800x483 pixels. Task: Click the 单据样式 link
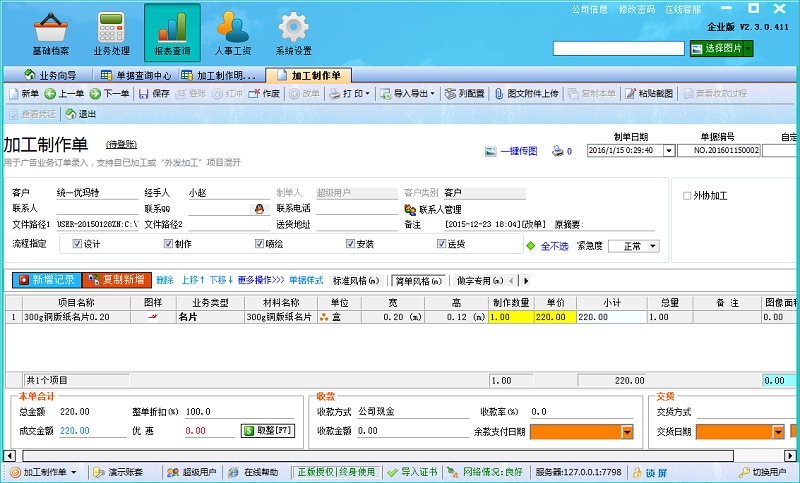[x=306, y=280]
